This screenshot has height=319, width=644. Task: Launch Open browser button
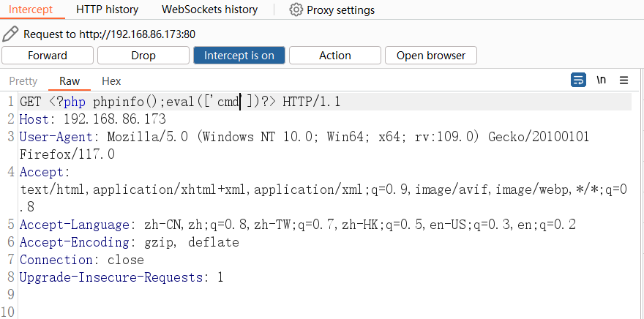tap(431, 56)
